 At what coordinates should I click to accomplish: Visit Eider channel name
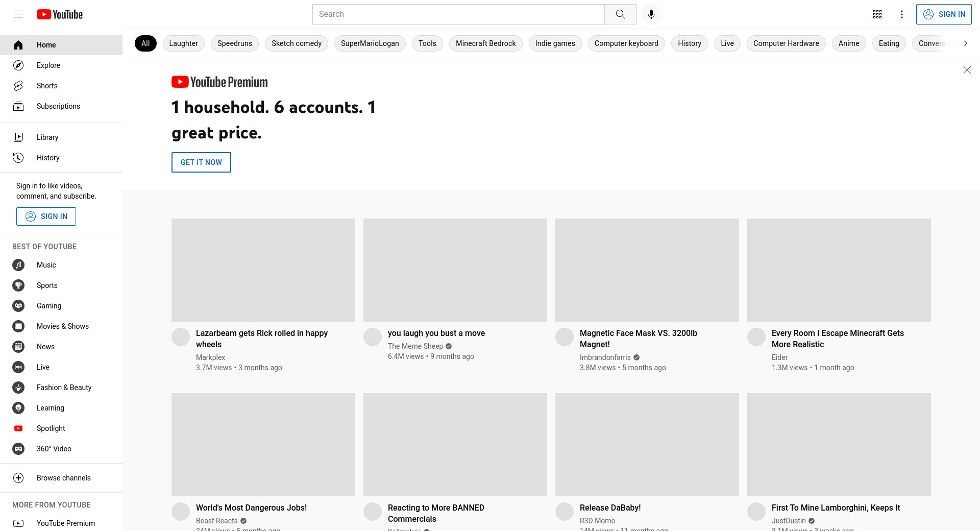779,357
